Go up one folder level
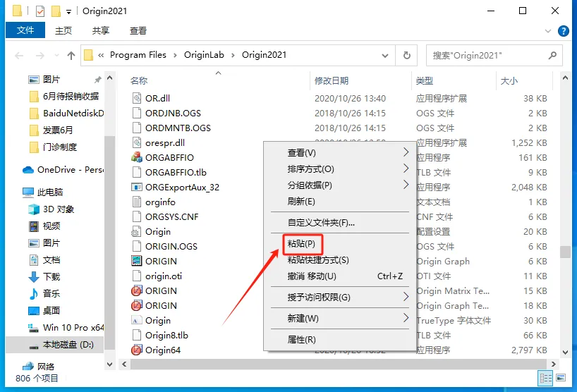This screenshot has width=577, height=392. point(71,56)
